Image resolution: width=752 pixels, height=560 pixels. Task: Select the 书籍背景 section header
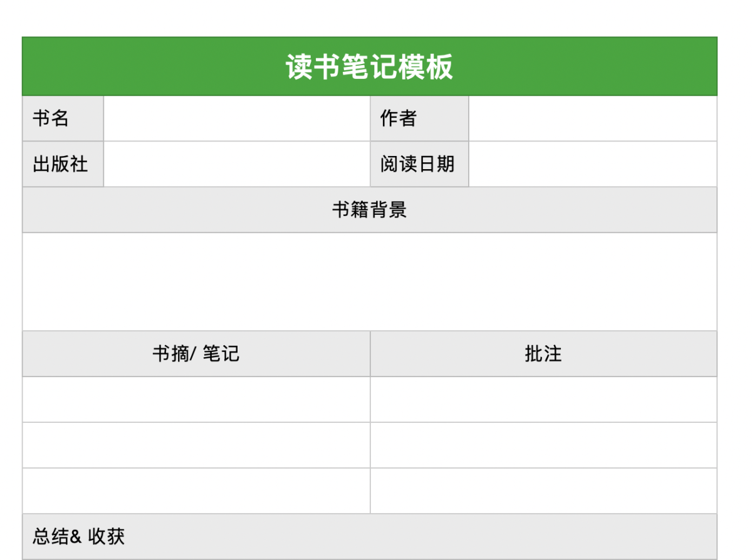point(369,210)
